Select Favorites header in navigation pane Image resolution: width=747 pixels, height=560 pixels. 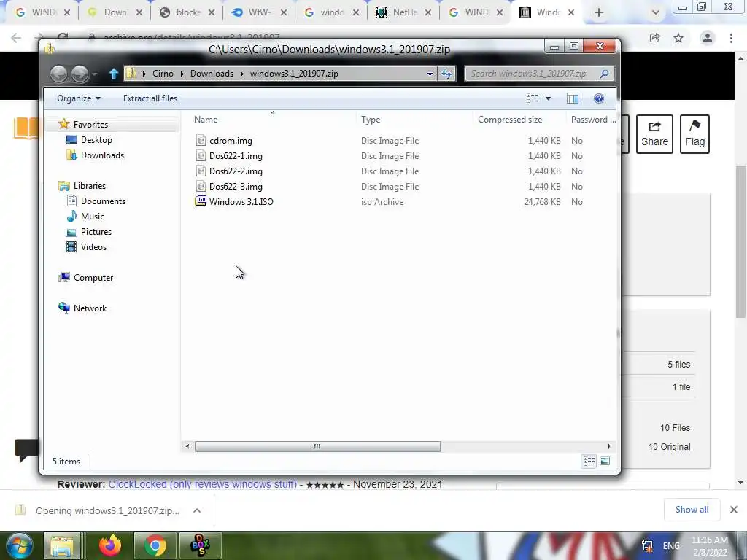point(90,124)
